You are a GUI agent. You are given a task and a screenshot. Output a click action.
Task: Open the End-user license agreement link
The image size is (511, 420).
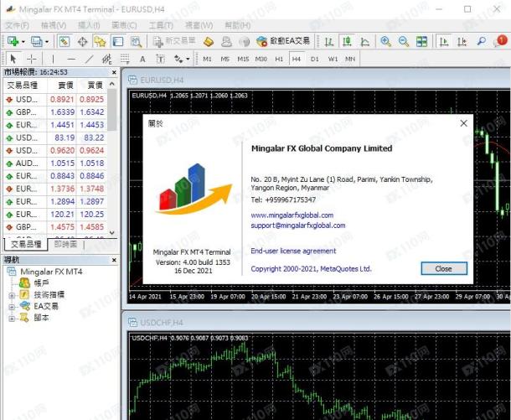pos(293,251)
